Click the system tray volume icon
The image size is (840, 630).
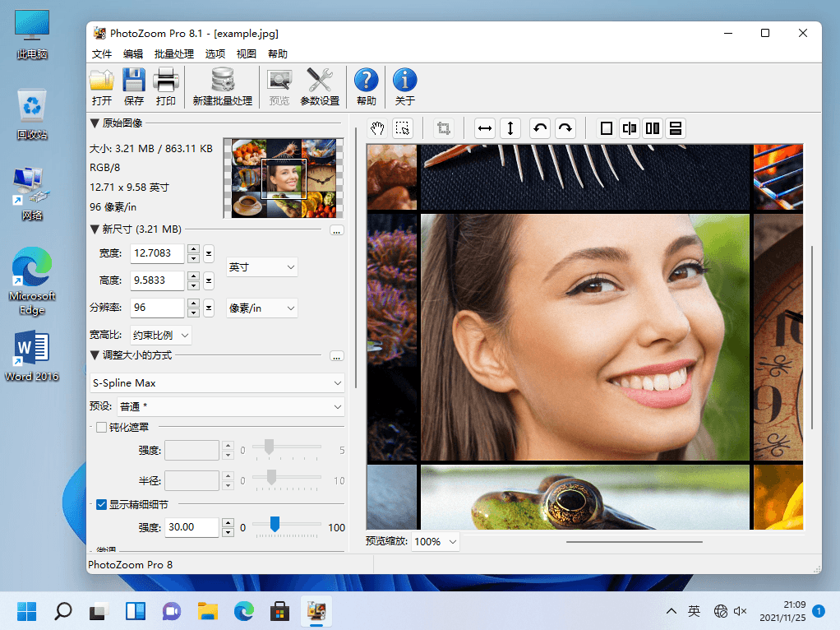point(740,611)
